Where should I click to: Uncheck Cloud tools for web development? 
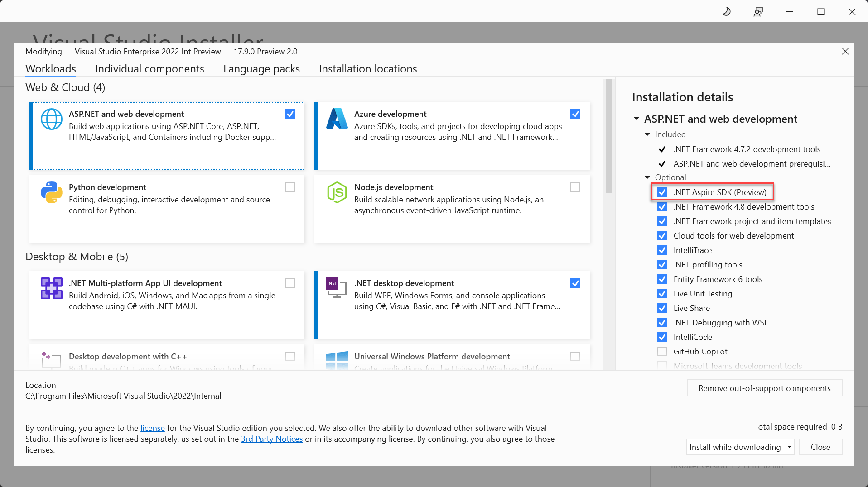pos(662,236)
